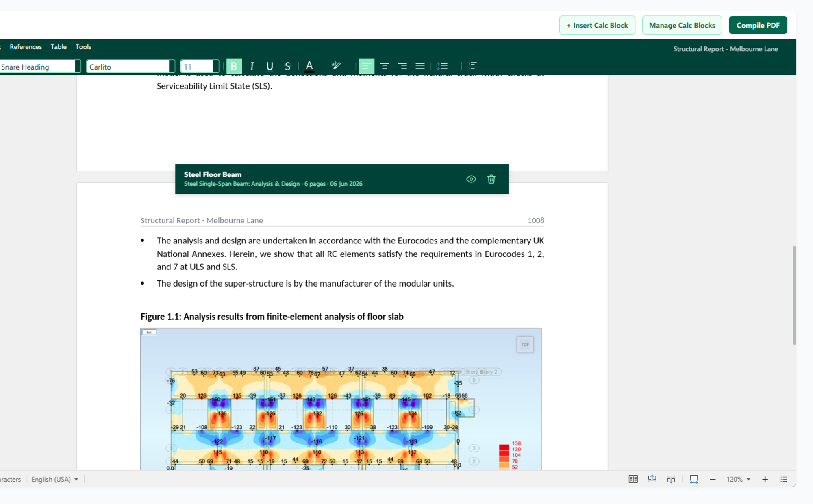Select the finite-element slab analysis figure
The width and height of the screenshot is (813, 504).
click(341, 399)
